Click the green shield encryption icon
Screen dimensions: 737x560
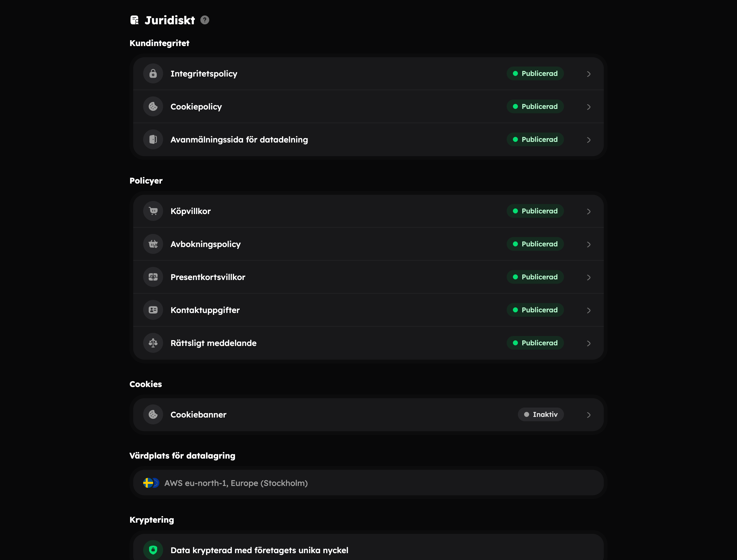pyautogui.click(x=153, y=550)
